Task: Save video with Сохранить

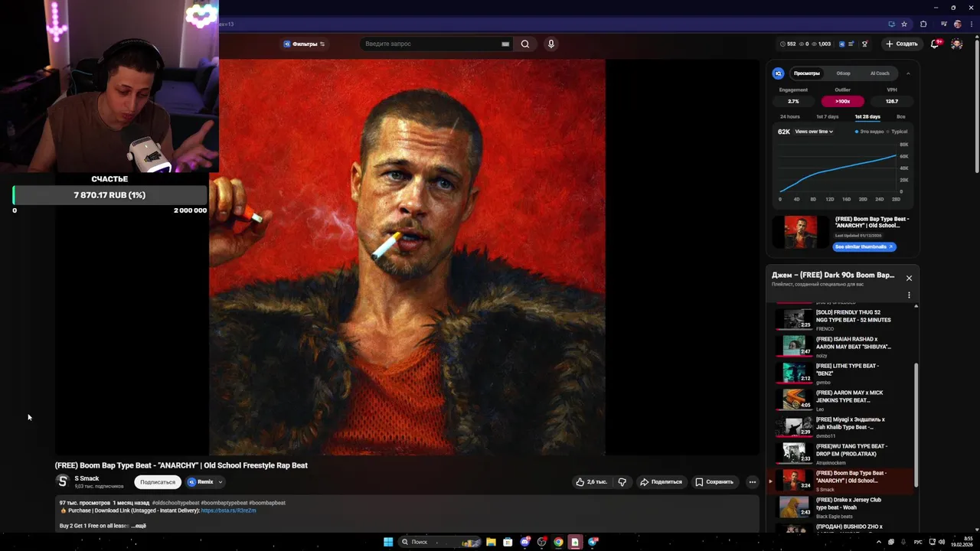Action: coord(714,482)
